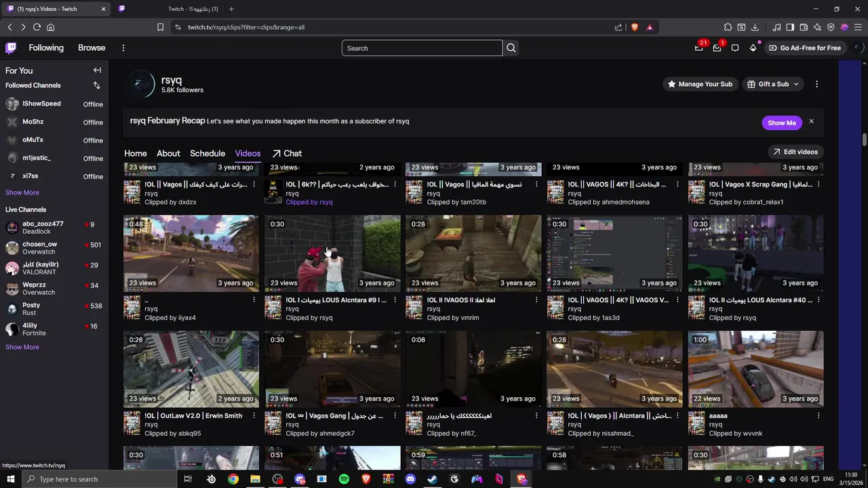
Task: Open the Chat pop-out tab
Action: tap(287, 153)
